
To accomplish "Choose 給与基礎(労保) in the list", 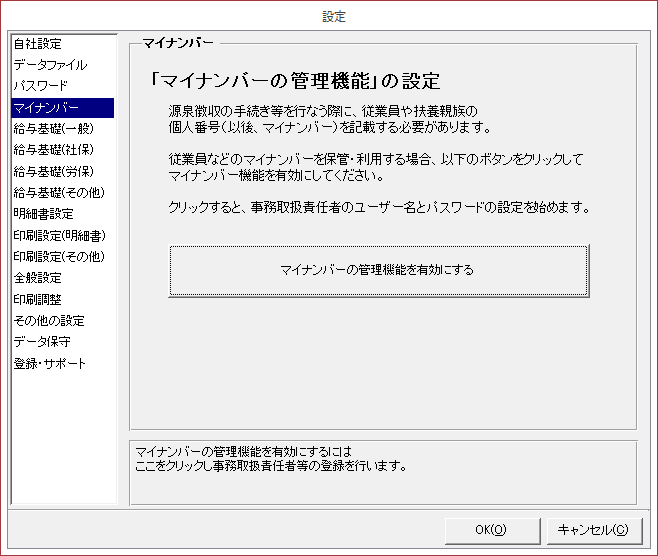I will 53,171.
